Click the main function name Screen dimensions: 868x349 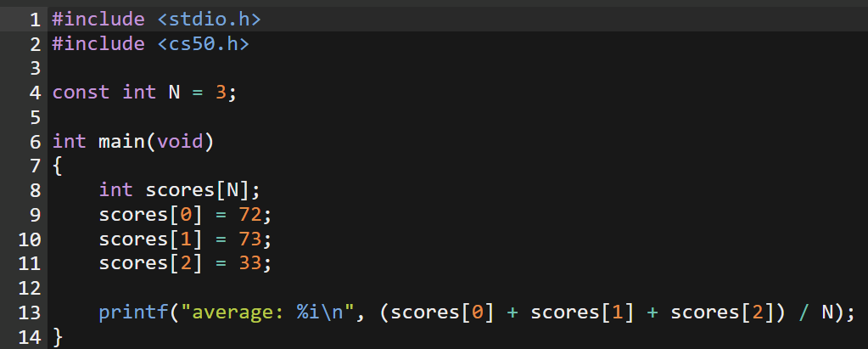pyautogui.click(x=122, y=142)
